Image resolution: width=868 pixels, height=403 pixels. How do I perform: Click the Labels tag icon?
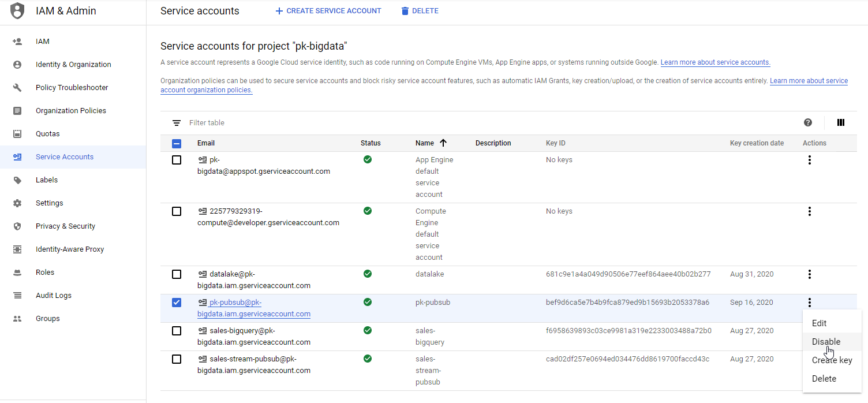coord(17,180)
